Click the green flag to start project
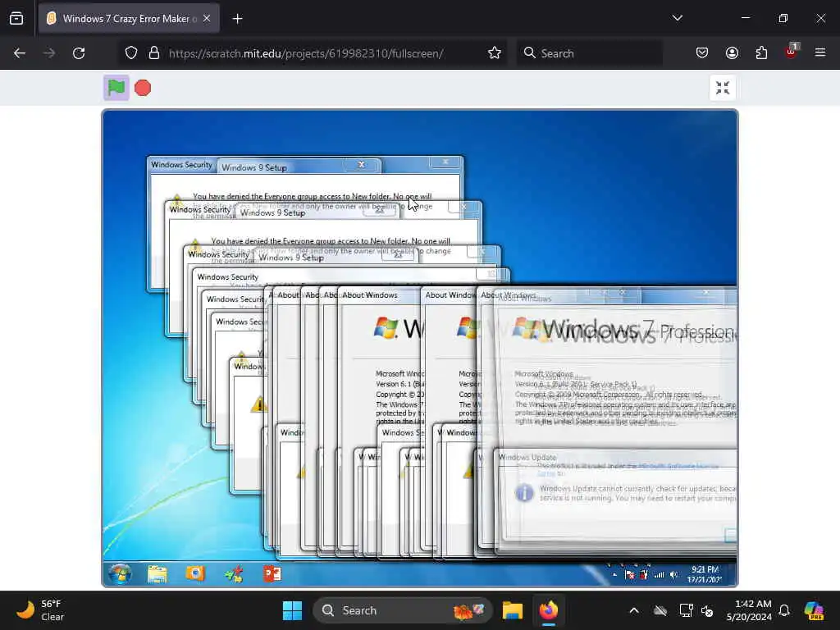This screenshot has height=630, width=840. point(116,87)
